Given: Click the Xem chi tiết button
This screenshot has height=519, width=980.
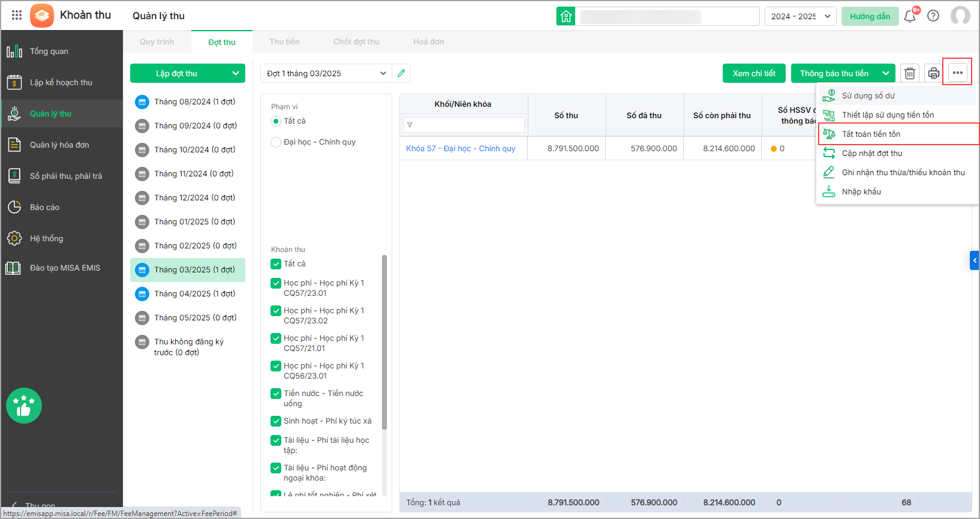Looking at the screenshot, I should tap(754, 73).
